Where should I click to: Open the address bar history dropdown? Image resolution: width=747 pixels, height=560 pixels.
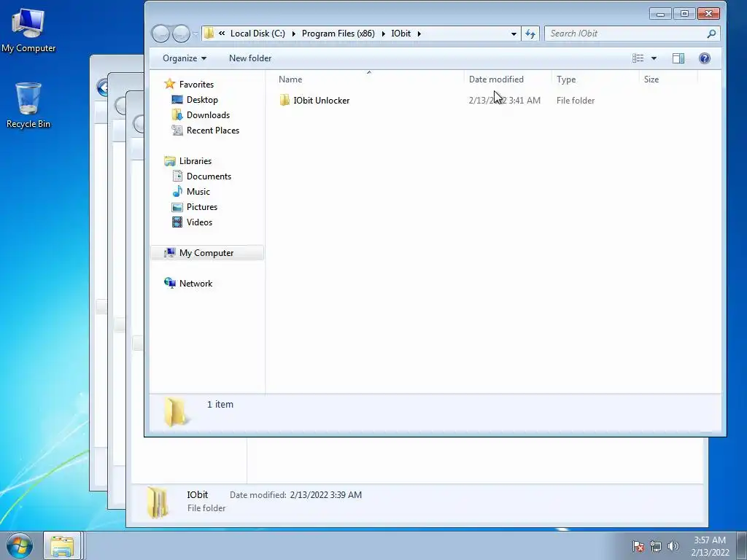click(514, 34)
